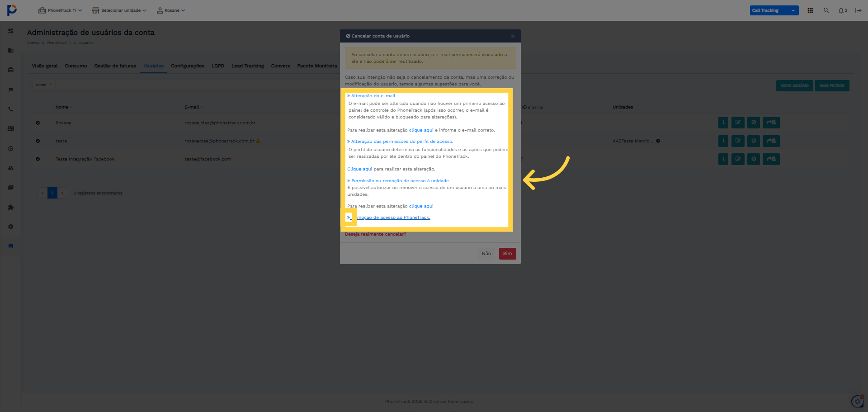868x412 pixels.
Task: Click the PhoneTrack TI breadcrumb link
Action: [x=59, y=43]
